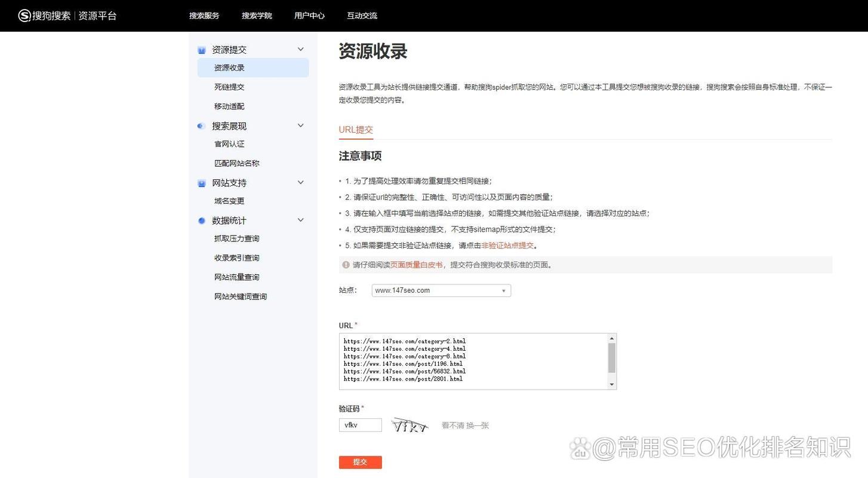Open 死链提交 in the sidebar
Viewport: 868px width, 478px height.
[x=229, y=87]
